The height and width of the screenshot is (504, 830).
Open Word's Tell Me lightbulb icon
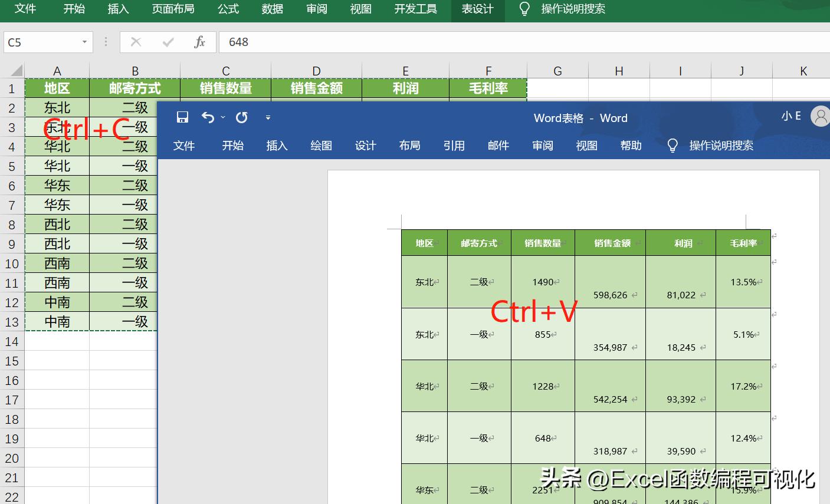pyautogui.click(x=672, y=145)
